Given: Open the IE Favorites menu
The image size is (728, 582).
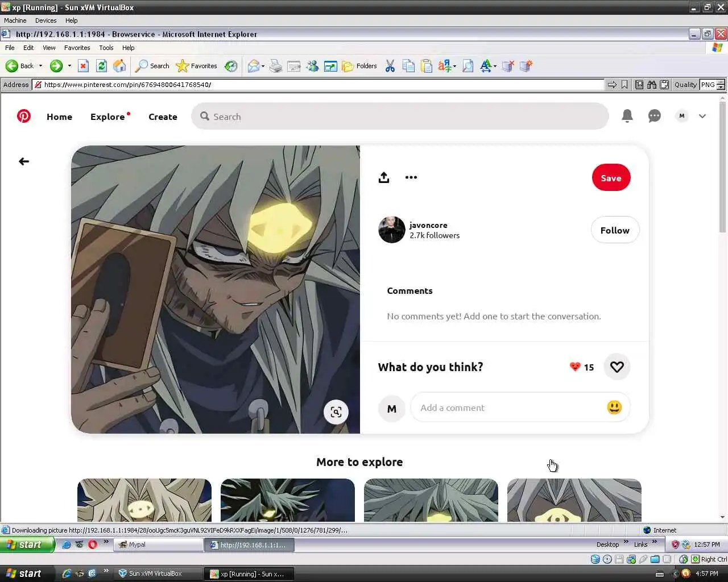Looking at the screenshot, I should 77,48.
